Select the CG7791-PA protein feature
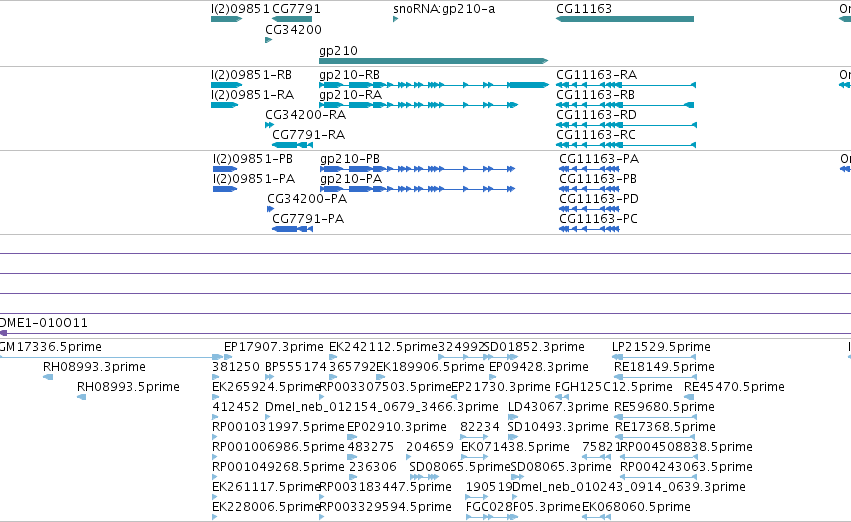This screenshot has height=522, width=851. [293, 229]
